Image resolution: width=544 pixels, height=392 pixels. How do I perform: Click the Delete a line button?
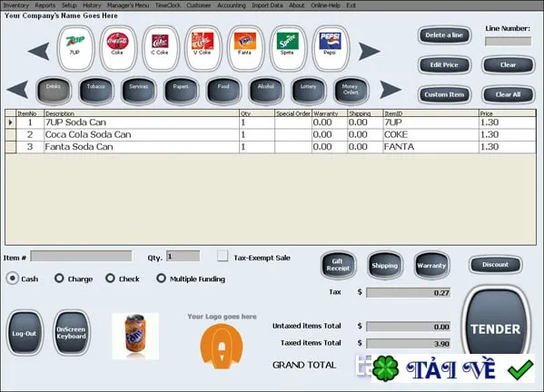click(x=444, y=35)
